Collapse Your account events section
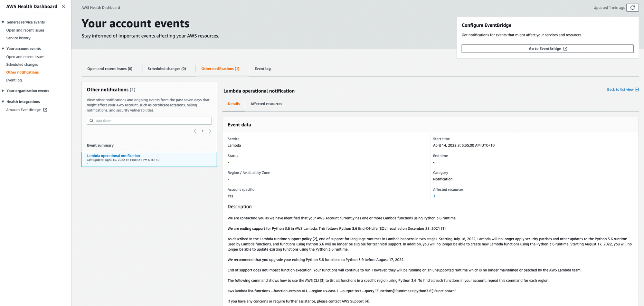Image resolution: width=644 pixels, height=306 pixels. (3, 49)
